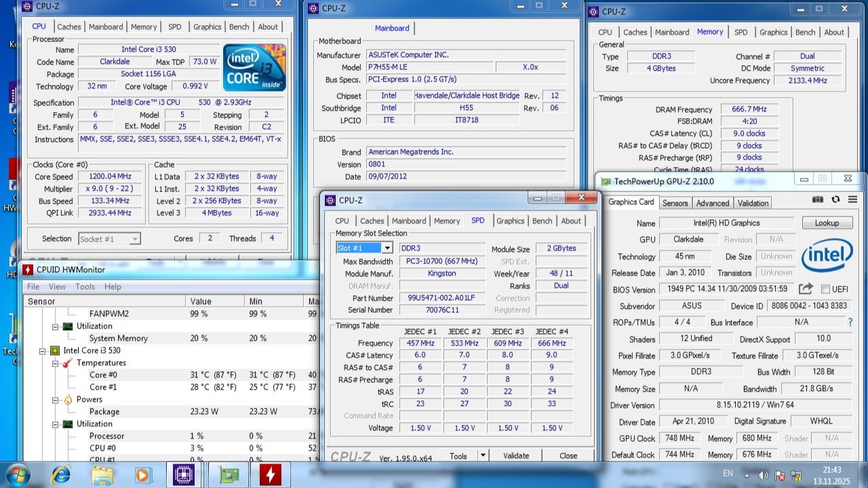
Task: Collapse the Temperatures node in HWMonitor
Action: [x=56, y=363]
